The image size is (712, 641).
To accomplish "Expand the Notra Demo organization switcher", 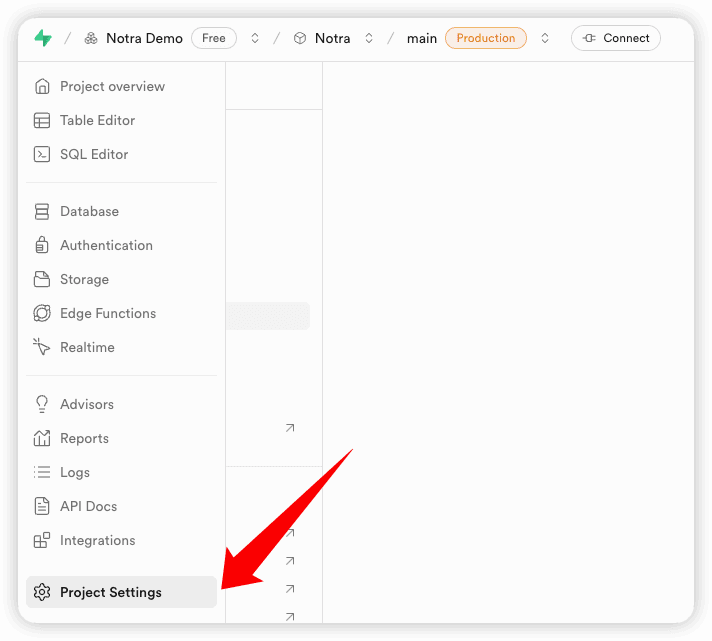I will pyautogui.click(x=255, y=38).
